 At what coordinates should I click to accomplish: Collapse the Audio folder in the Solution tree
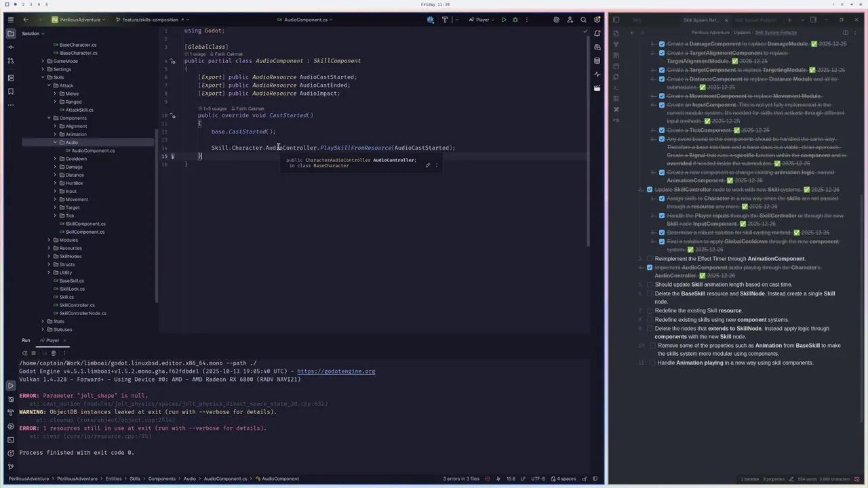(x=56, y=142)
